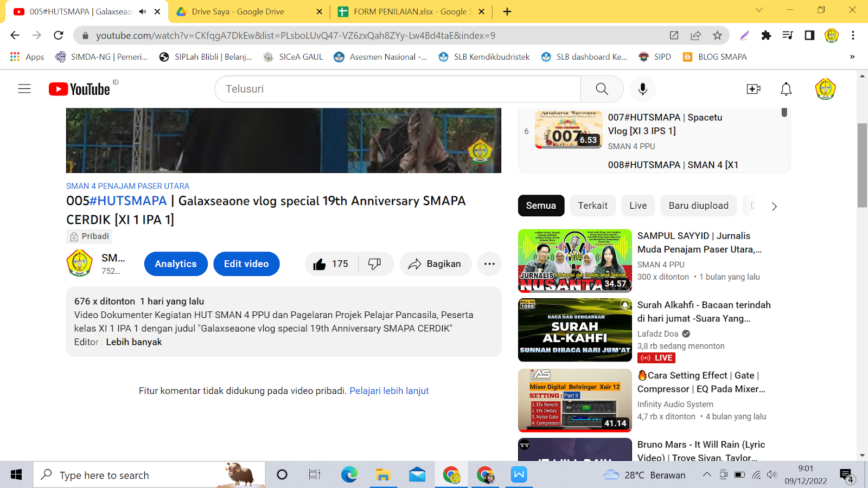Expand description with Lebih banyak
868x488 pixels.
134,342
